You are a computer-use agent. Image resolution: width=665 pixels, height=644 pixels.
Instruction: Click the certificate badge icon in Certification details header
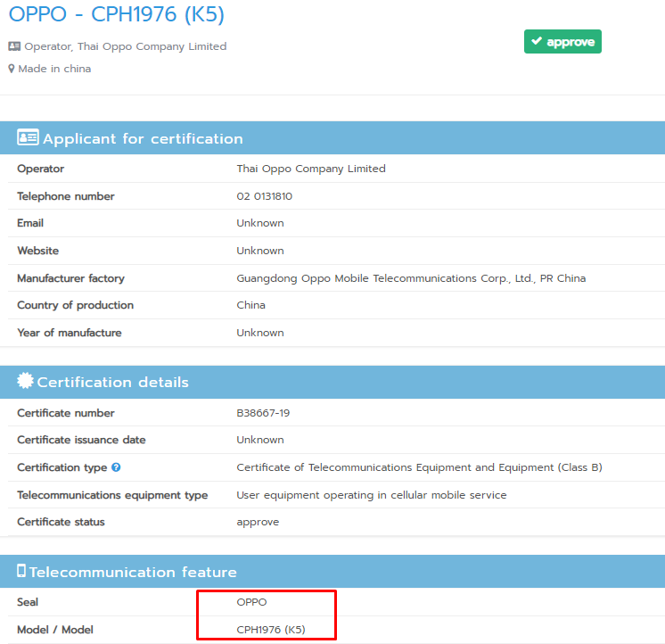coord(25,381)
